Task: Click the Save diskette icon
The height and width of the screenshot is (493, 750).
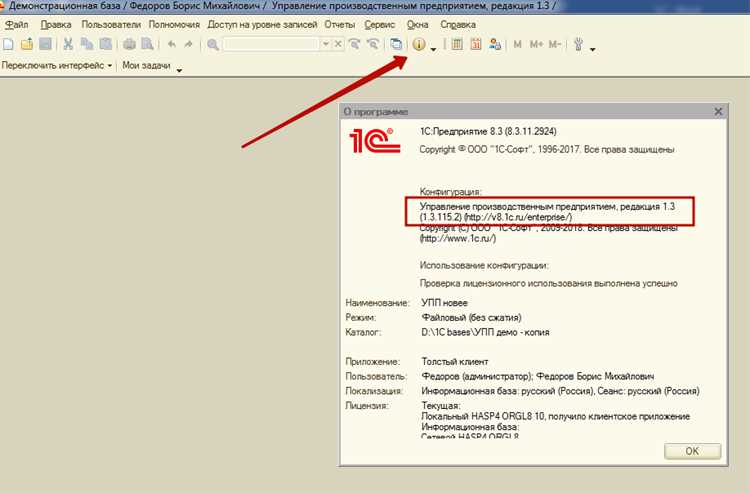Action: (45, 44)
